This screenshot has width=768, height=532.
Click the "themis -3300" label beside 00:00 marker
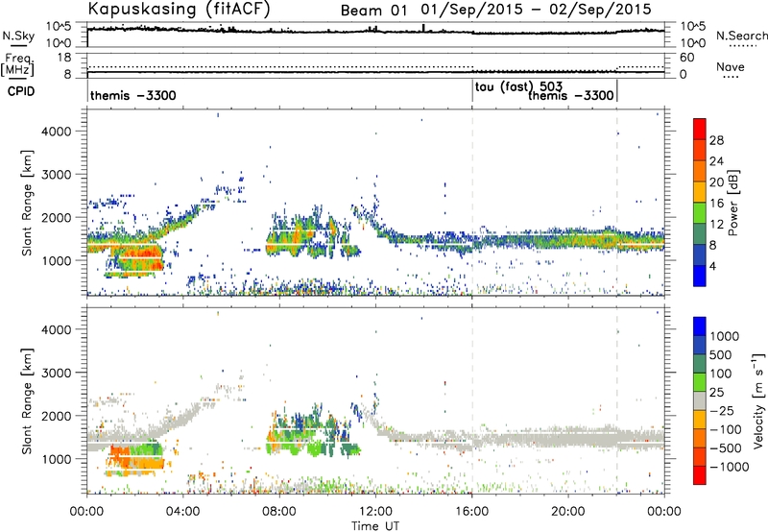point(133,95)
